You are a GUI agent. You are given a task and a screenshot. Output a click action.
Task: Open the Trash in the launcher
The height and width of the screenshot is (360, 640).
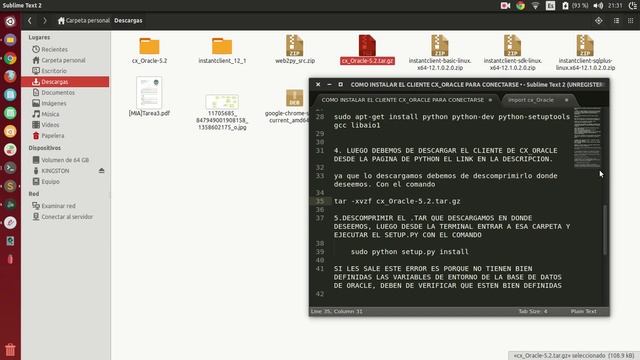tap(10, 350)
